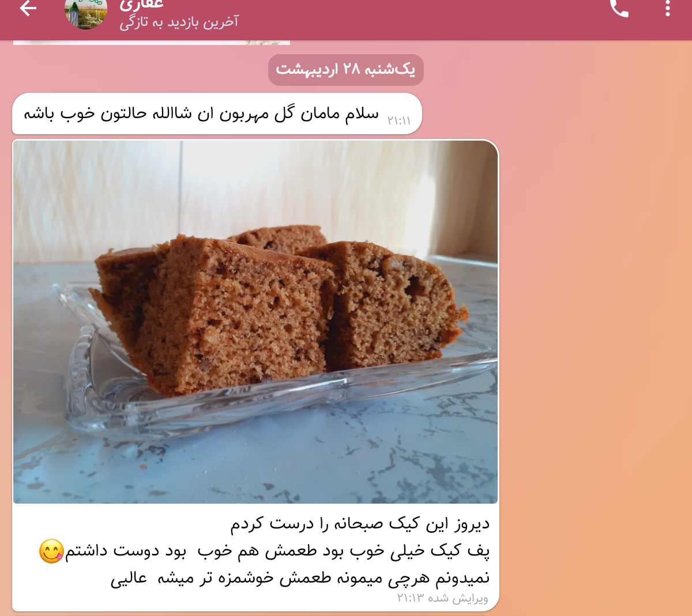Open the cake photo in full view
This screenshot has width=692, height=616.
tap(255, 322)
